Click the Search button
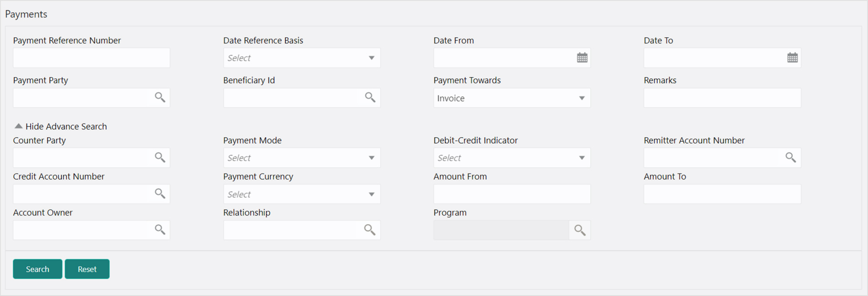 click(x=38, y=269)
